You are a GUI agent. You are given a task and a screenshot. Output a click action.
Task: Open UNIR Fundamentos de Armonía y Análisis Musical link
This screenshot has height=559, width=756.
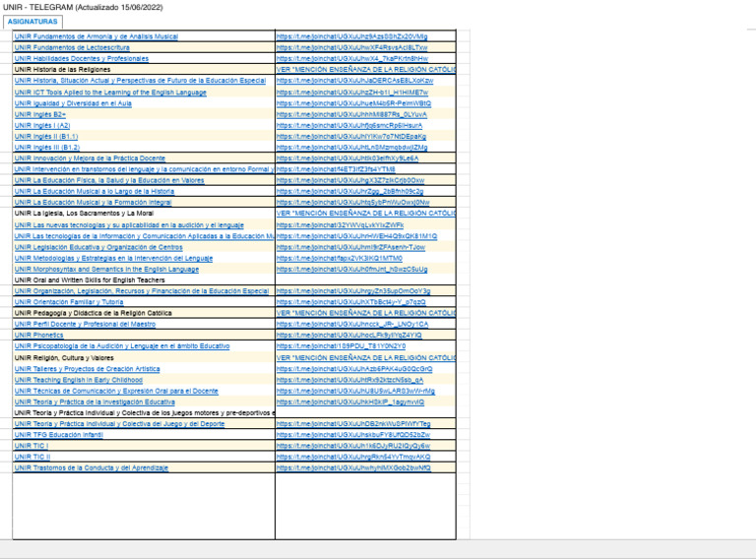[95, 36]
